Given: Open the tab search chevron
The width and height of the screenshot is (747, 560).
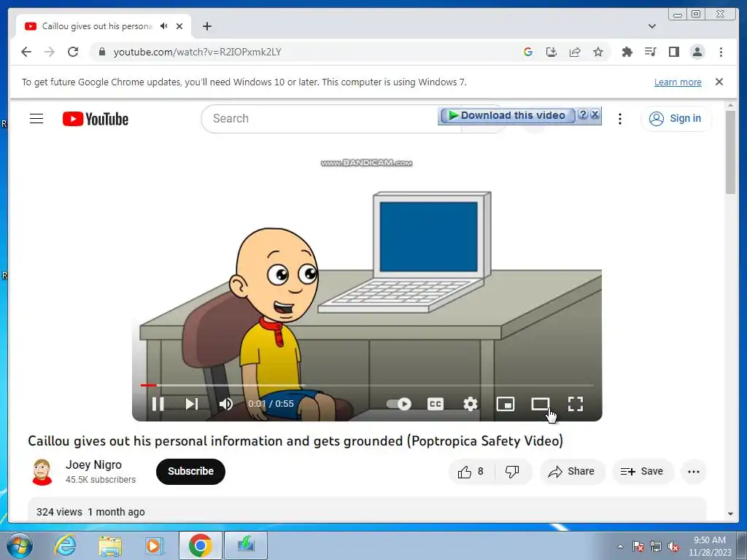Looking at the screenshot, I should tap(651, 26).
